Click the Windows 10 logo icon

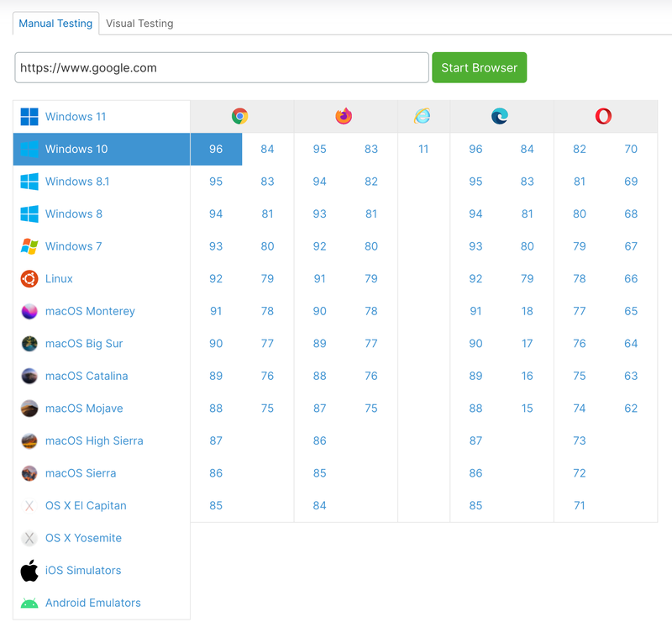pyautogui.click(x=29, y=150)
